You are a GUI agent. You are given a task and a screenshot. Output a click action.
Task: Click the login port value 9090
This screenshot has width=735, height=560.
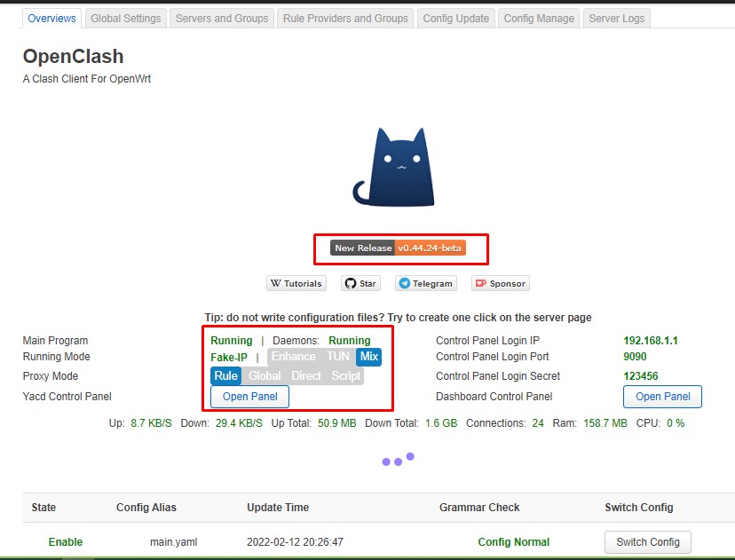pyautogui.click(x=635, y=357)
